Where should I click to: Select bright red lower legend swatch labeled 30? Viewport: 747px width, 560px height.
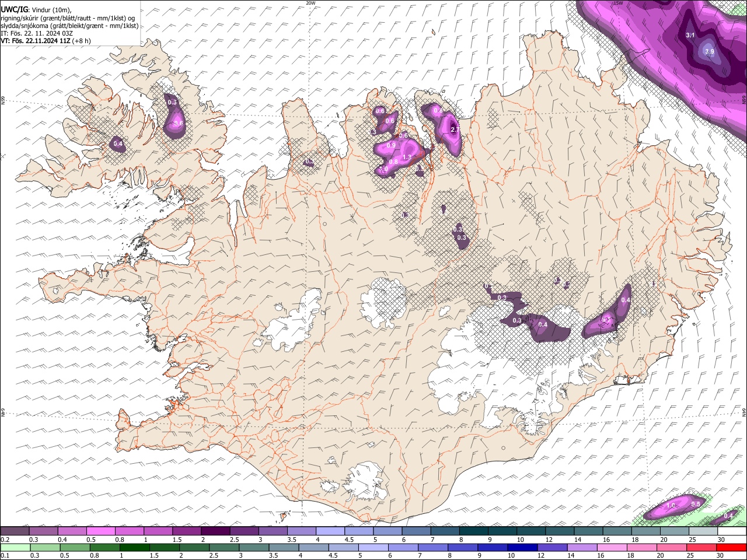coord(732,547)
